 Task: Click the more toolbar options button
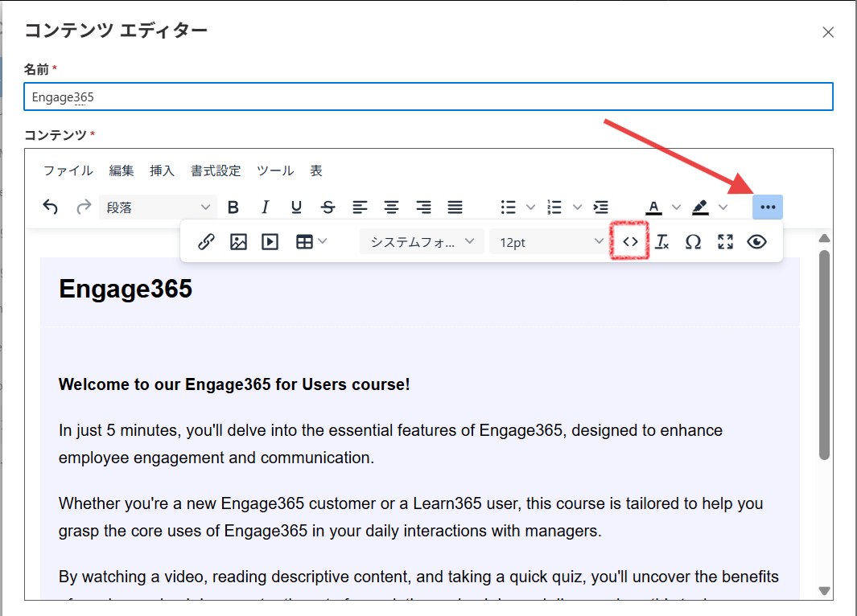tap(767, 207)
